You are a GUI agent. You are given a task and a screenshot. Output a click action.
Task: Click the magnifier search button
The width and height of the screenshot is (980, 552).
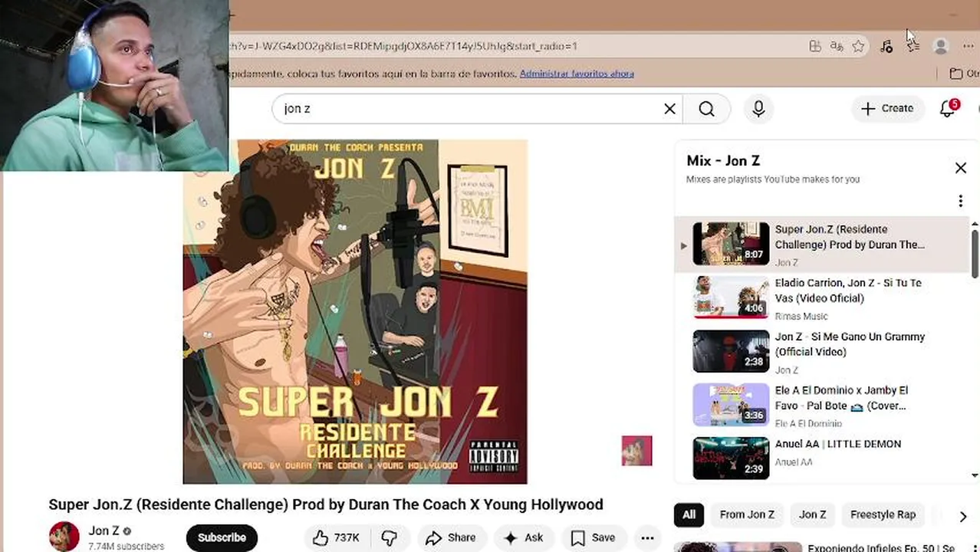click(706, 109)
